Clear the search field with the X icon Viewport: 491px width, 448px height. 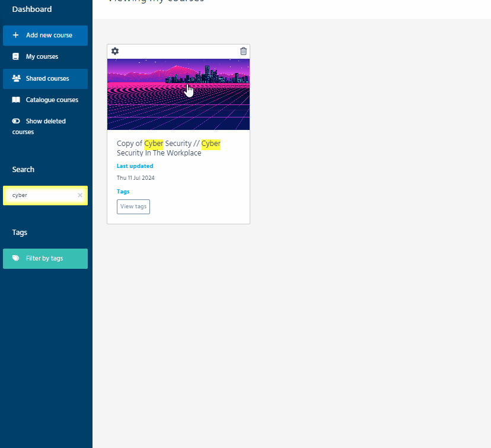tap(80, 195)
